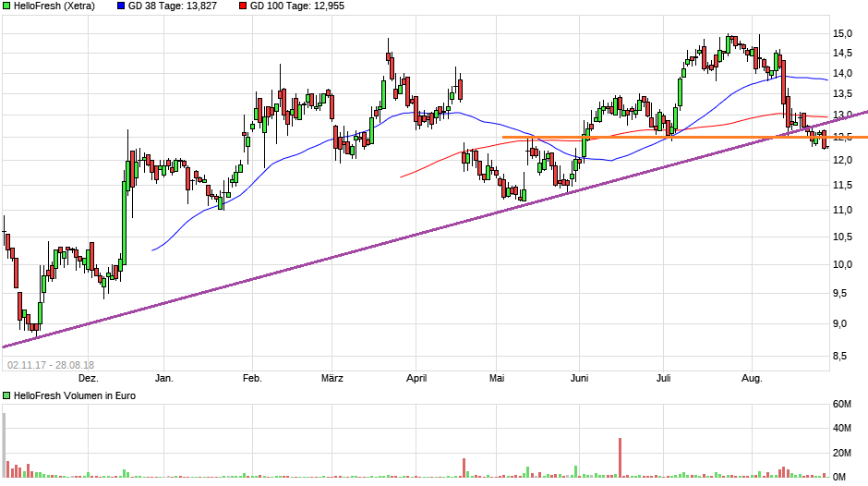This screenshot has width=868, height=486.
Task: Click the tall gray volume bar at the far left
Action: 4,445
